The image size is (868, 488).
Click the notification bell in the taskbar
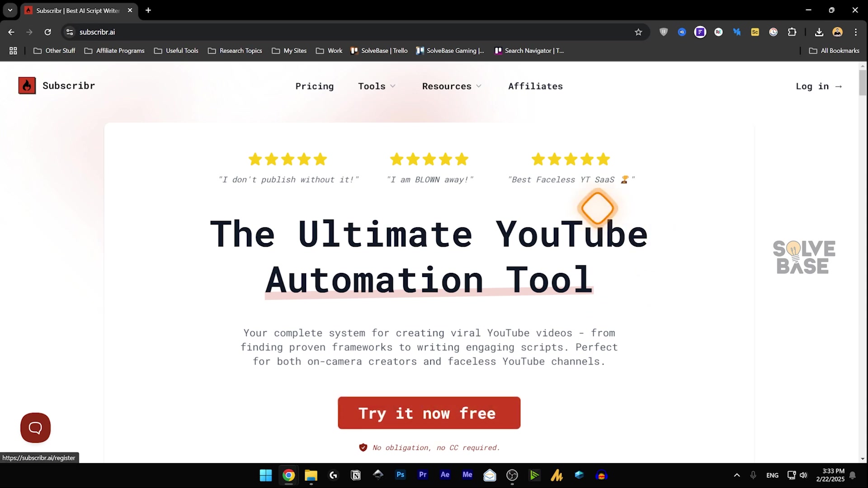pyautogui.click(x=852, y=475)
